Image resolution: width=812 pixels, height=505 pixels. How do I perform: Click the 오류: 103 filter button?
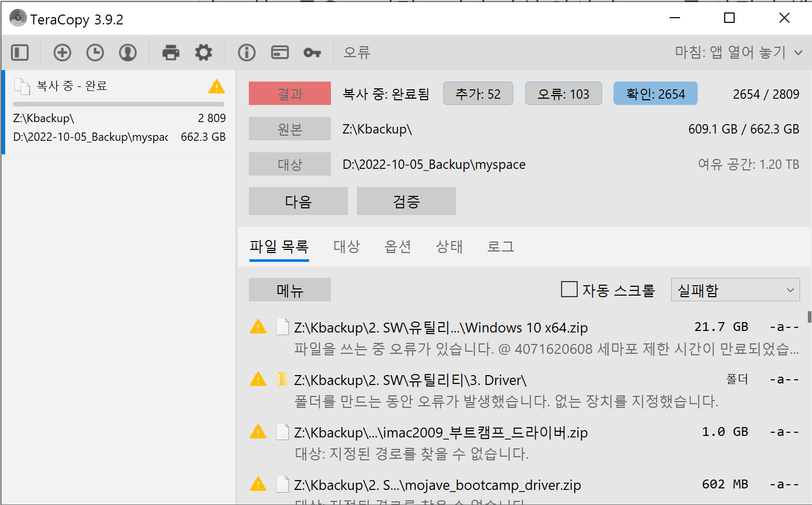(x=564, y=94)
